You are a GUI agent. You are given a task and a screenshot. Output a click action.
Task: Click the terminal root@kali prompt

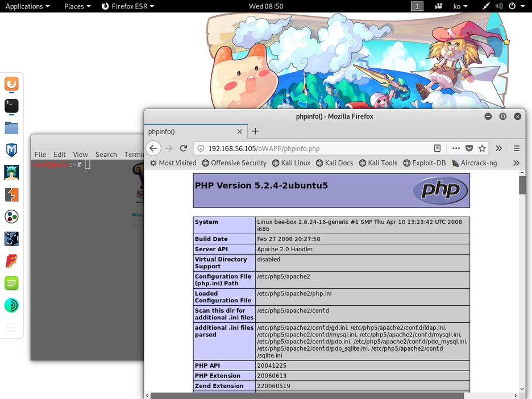[x=57, y=165]
